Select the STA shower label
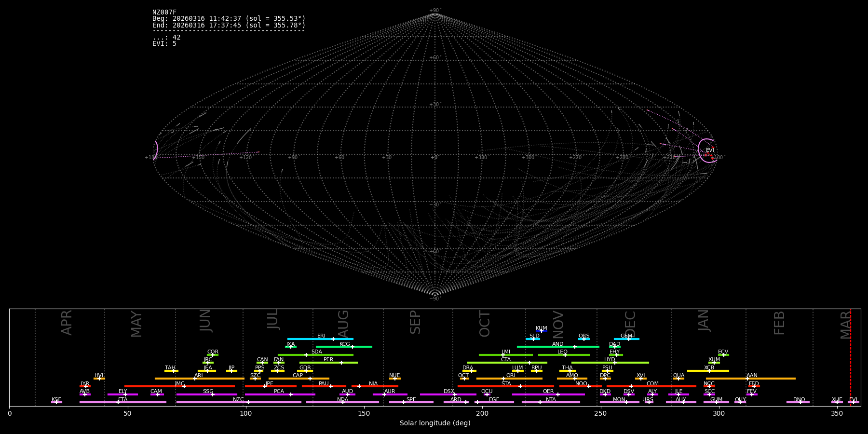The width and height of the screenshot is (868, 434). 506,384
